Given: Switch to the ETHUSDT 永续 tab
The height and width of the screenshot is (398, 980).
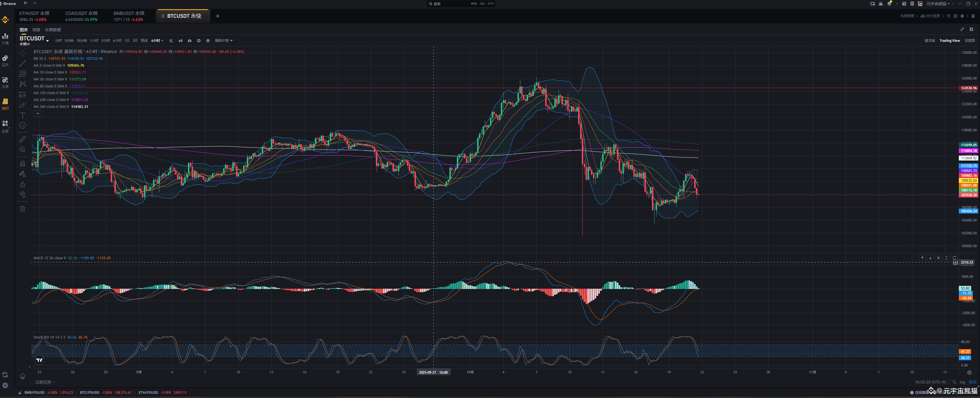Looking at the screenshot, I should (x=34, y=16).
